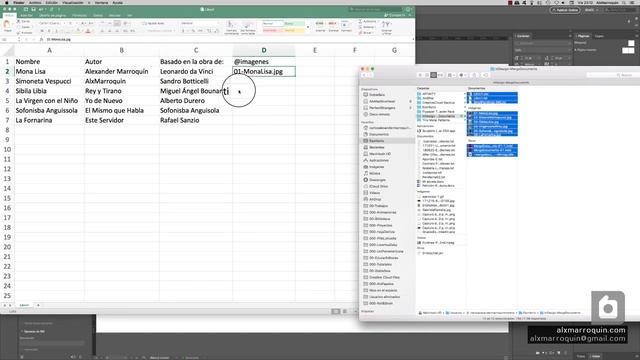Switch Finder to icon view
This screenshot has width=640, height=360.
point(420,75)
